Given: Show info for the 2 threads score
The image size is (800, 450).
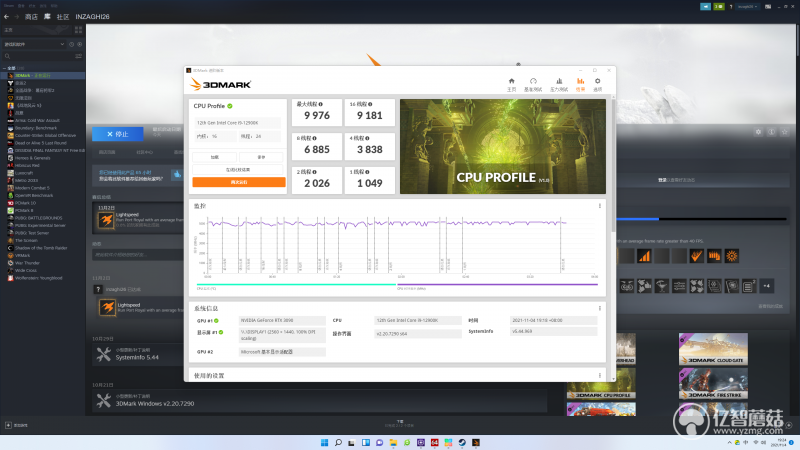Looking at the screenshot, I should [314, 172].
